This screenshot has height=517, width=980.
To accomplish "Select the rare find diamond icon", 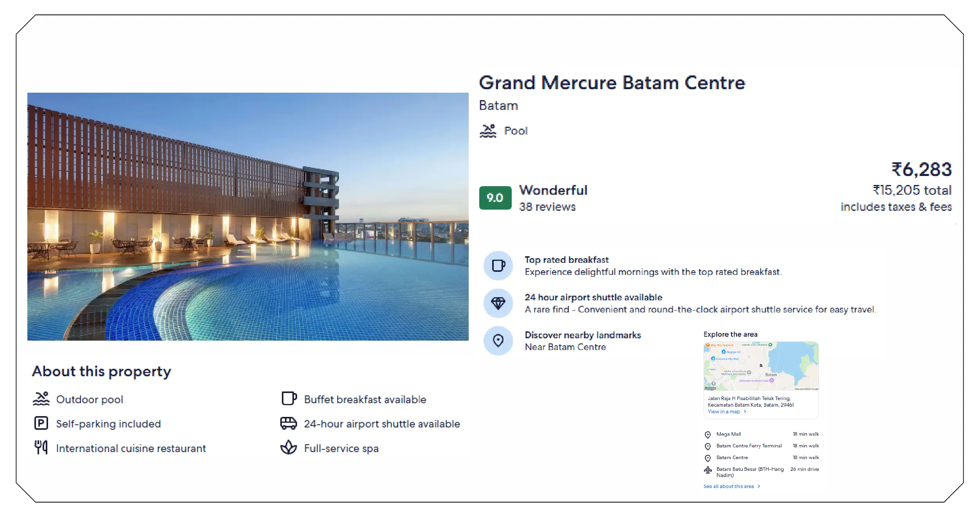I will point(498,303).
